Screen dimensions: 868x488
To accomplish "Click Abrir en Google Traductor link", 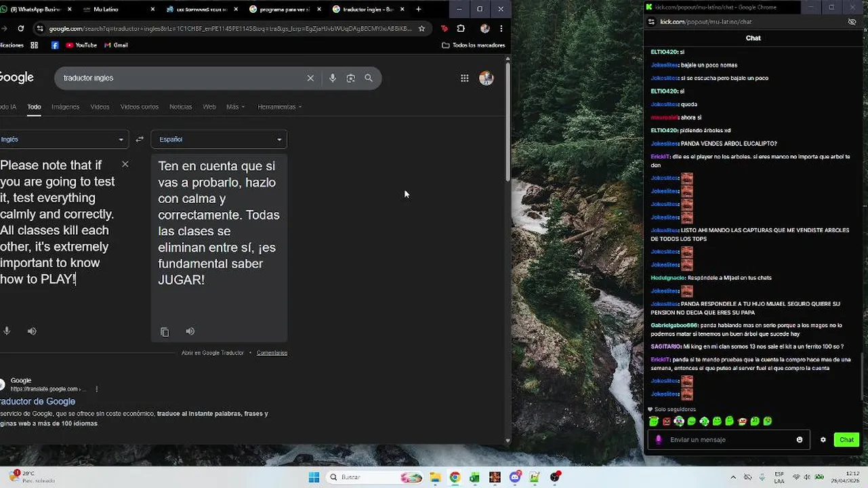I will point(212,352).
